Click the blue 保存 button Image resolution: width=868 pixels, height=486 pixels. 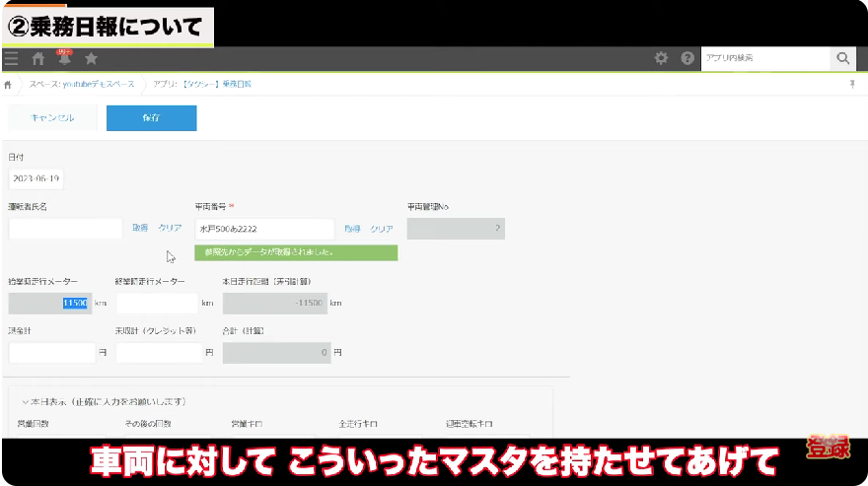[151, 118]
